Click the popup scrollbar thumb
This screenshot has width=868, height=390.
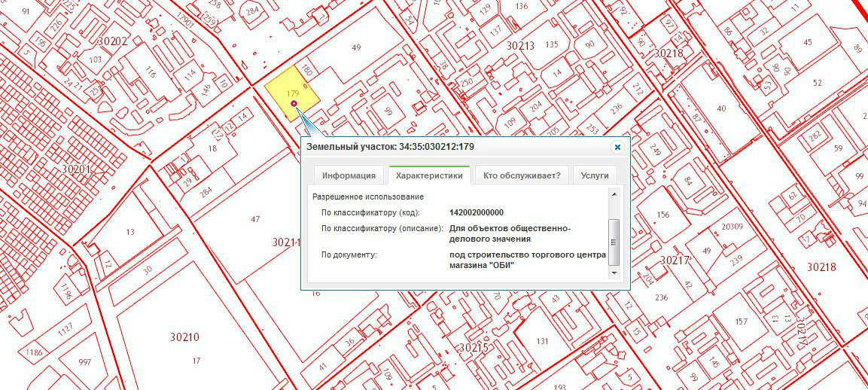click(x=614, y=241)
